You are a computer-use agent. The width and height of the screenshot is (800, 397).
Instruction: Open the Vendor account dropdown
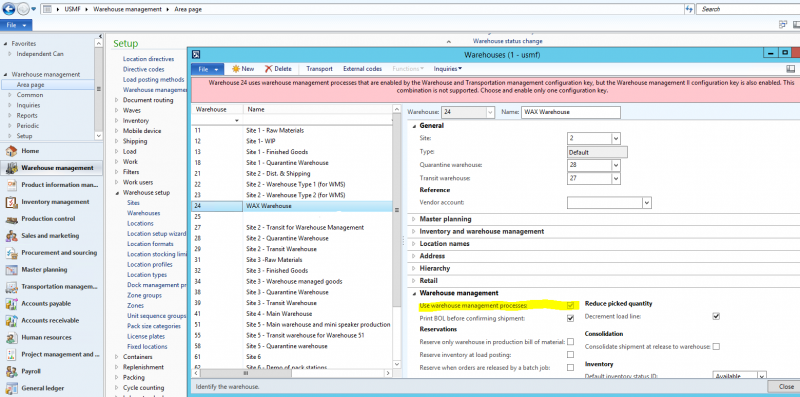(647, 203)
